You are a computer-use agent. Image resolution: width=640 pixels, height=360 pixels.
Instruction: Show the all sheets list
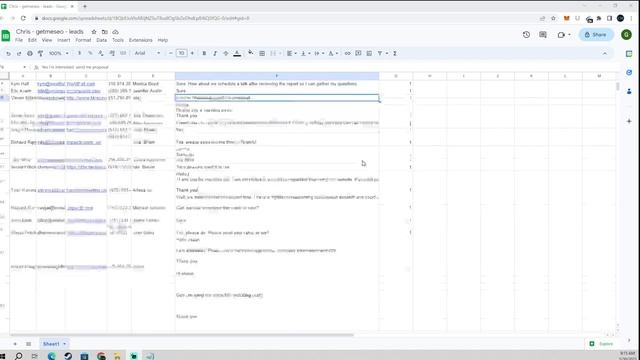[29, 344]
